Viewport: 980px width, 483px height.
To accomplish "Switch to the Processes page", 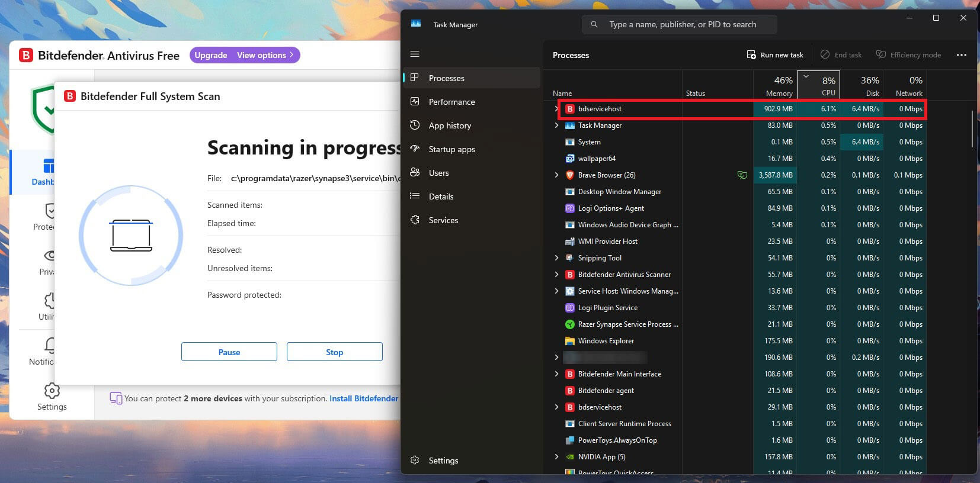I will pyautogui.click(x=472, y=78).
